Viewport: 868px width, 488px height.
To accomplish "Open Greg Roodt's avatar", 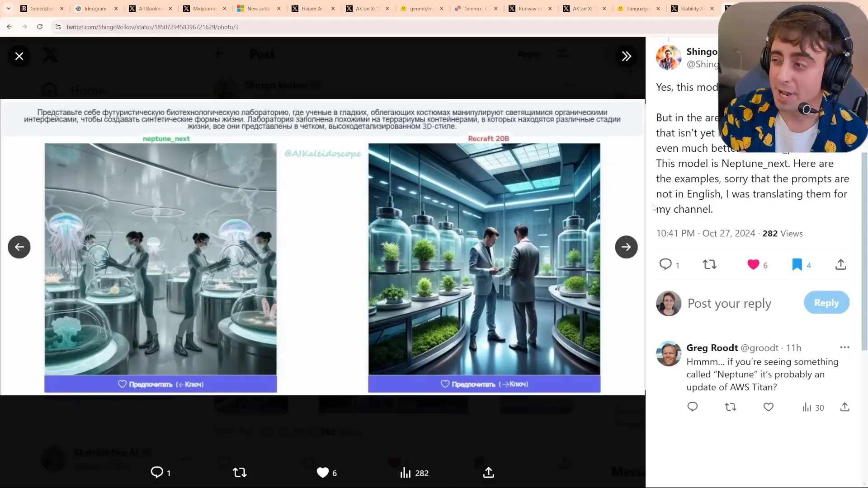I will click(x=669, y=353).
